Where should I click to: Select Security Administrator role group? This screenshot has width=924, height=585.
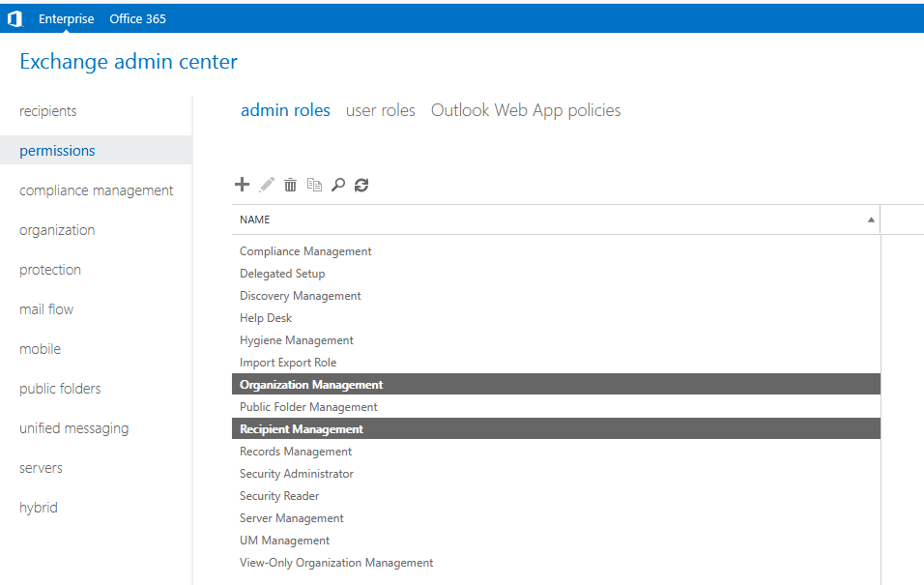(x=556, y=474)
